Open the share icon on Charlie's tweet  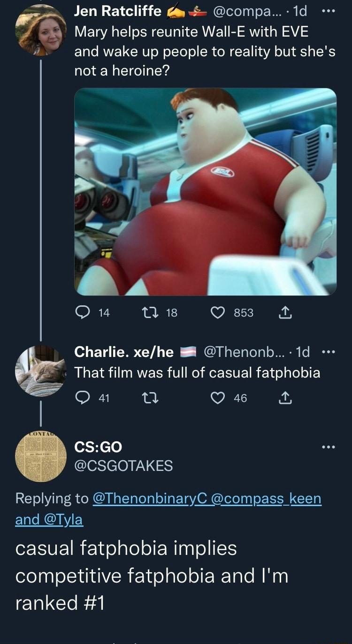pos(286,398)
